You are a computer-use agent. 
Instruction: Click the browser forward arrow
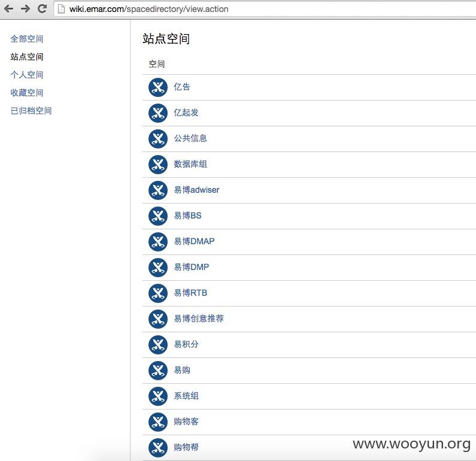25,8
